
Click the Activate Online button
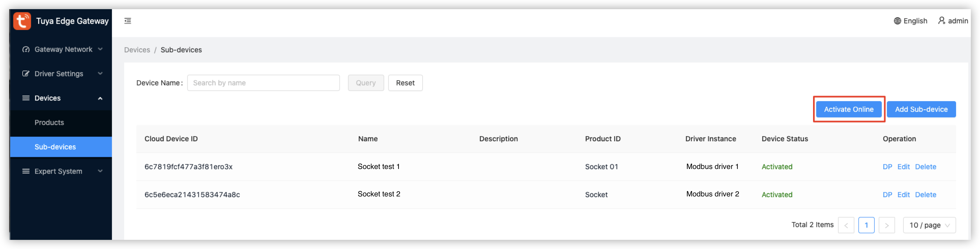848,109
